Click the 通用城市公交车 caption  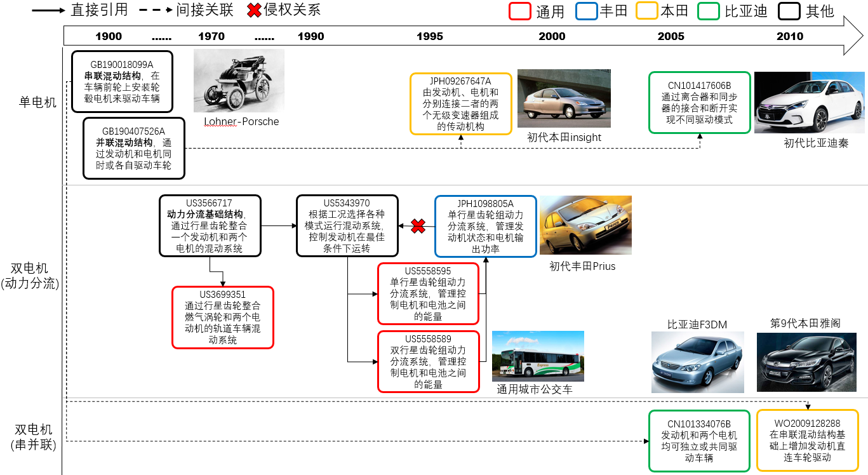(x=535, y=389)
